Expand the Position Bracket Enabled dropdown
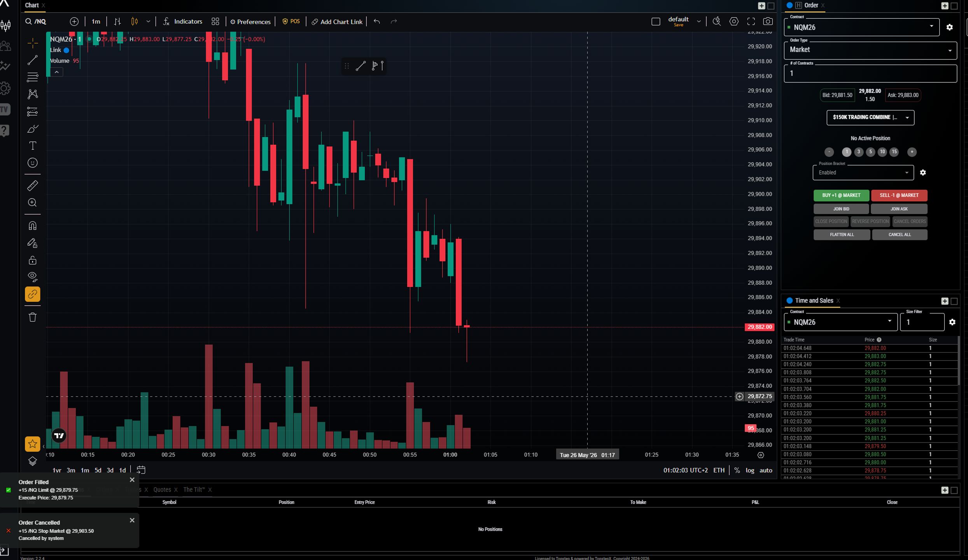The height and width of the screenshot is (560, 968). click(x=863, y=173)
